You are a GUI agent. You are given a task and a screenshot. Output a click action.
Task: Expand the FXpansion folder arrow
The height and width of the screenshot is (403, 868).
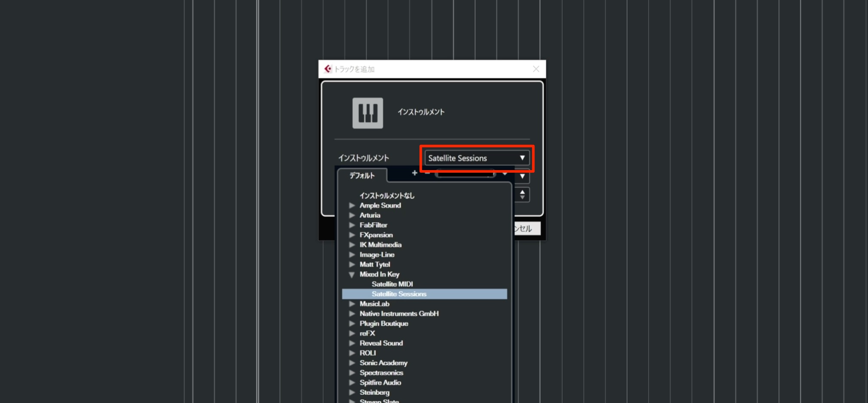tap(352, 235)
